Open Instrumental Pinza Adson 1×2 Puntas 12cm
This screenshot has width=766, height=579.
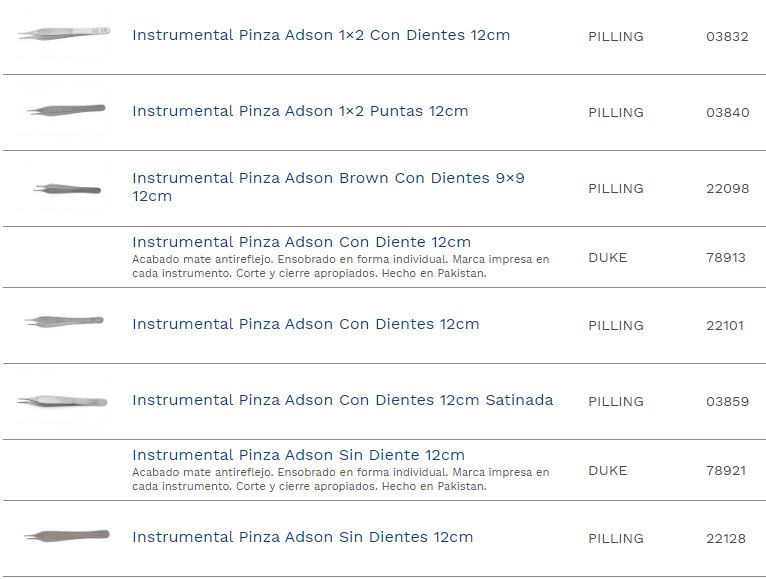tap(300, 111)
